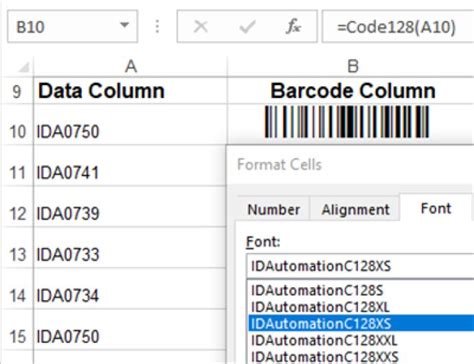Click the 'Data Column' header cell
The width and height of the screenshot is (474, 364).
point(130,91)
